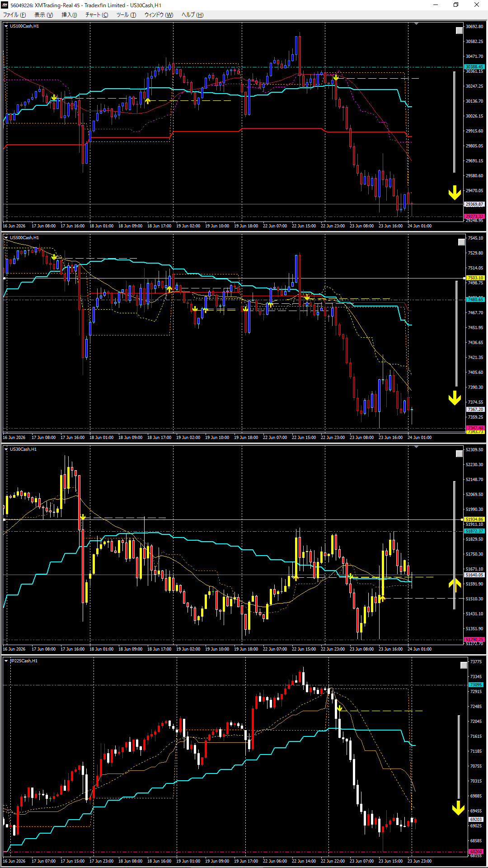Viewport: 488px width, 868px height.
Task: Open the チャート (C) menu
Action: pos(97,15)
